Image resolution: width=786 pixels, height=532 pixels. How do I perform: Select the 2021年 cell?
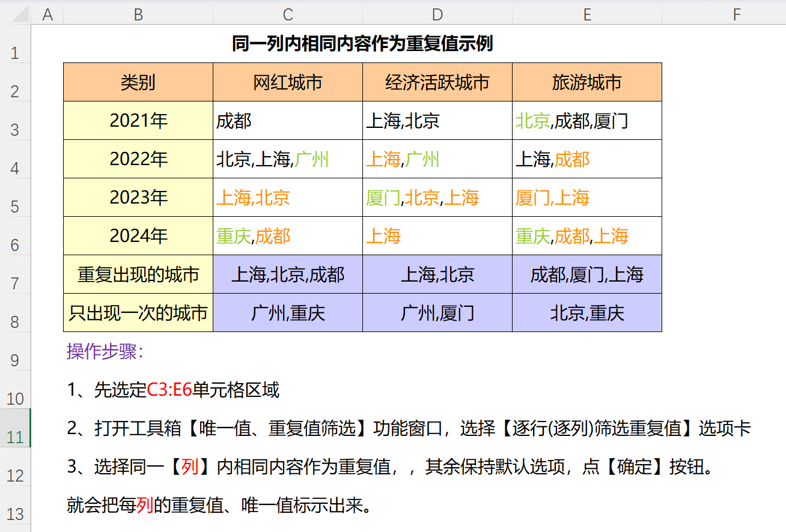138,121
